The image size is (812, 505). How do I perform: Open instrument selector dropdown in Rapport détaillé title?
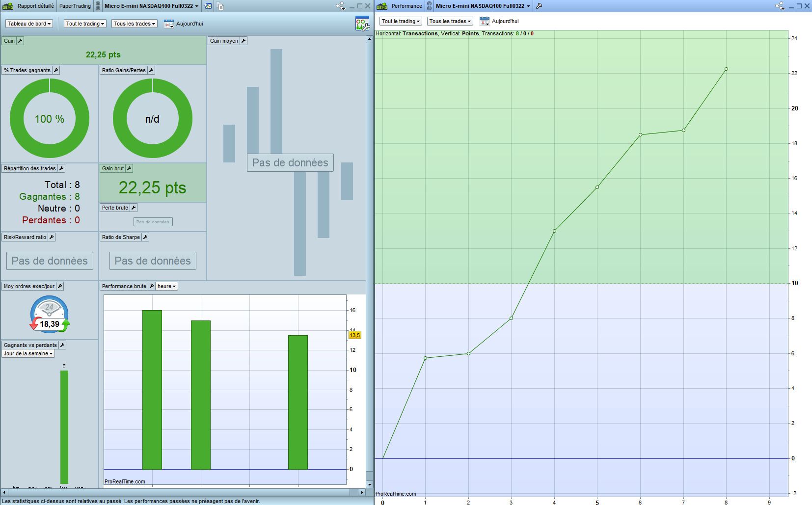coord(152,6)
